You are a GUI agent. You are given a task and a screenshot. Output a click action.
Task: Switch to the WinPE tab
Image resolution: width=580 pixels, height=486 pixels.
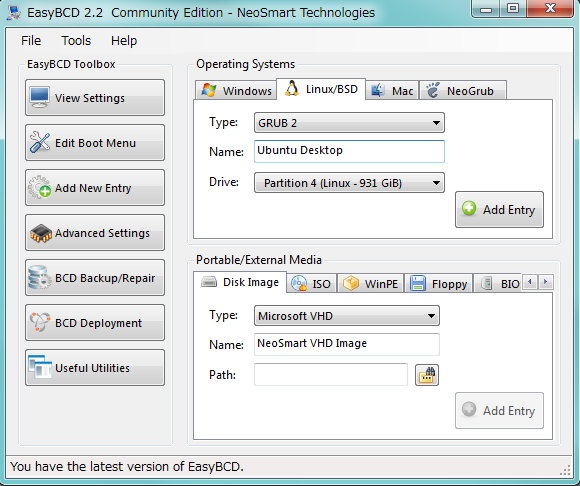pyautogui.click(x=371, y=284)
